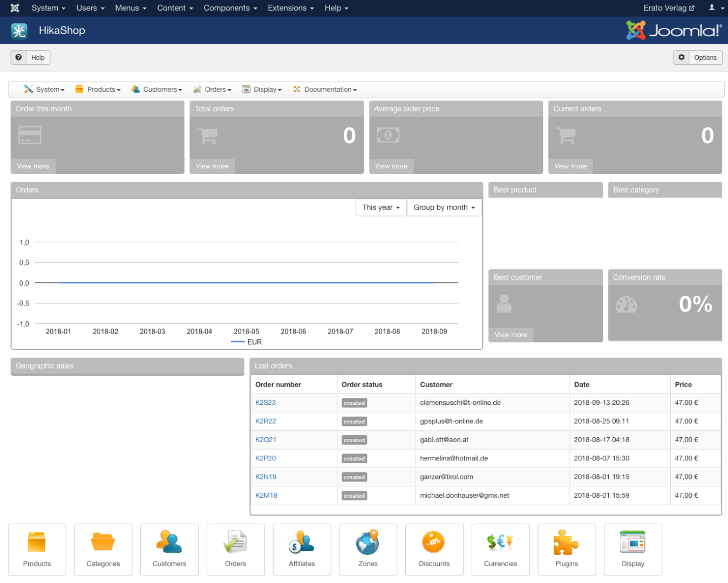This screenshot has height=583, width=728.
Task: Expand the 'Group by month' dropdown
Action: (444, 207)
